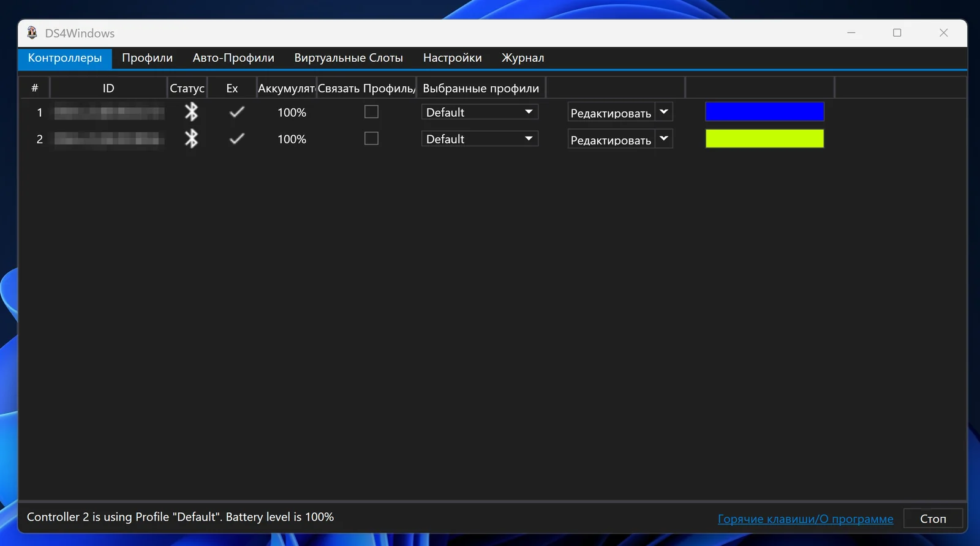
Task: Open Default profile dropdown for controller 1
Action: [x=480, y=112]
